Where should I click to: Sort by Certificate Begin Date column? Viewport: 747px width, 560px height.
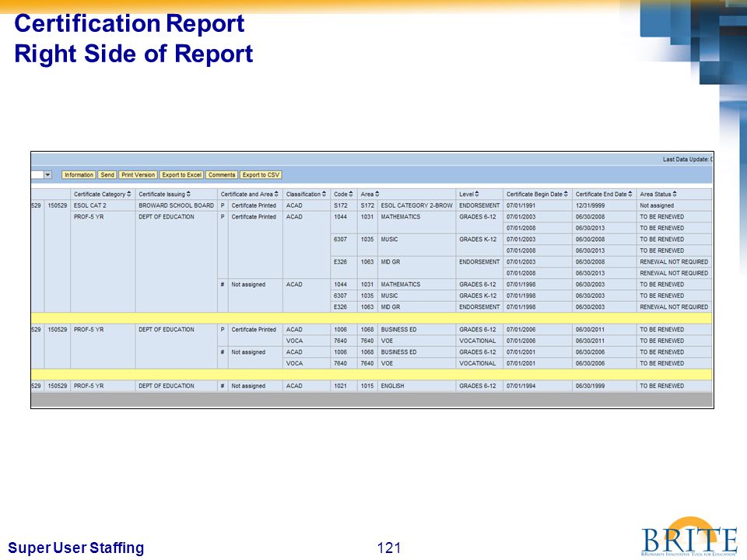click(x=566, y=194)
